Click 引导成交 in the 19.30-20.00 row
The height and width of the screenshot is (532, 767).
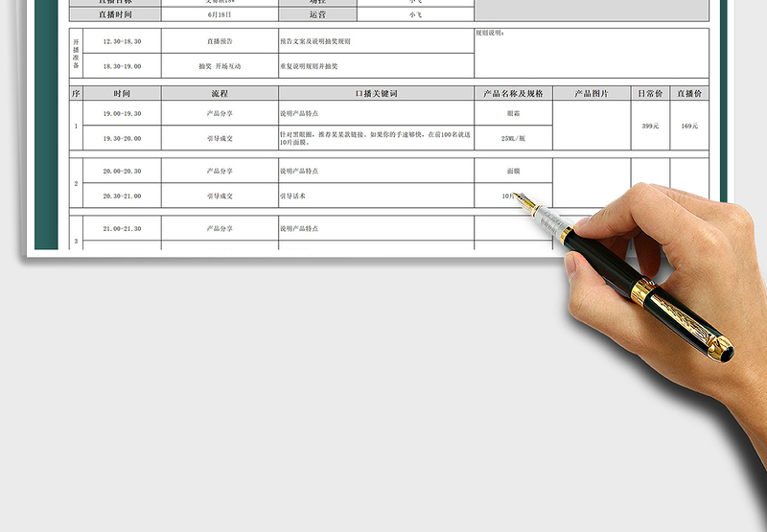click(220, 138)
